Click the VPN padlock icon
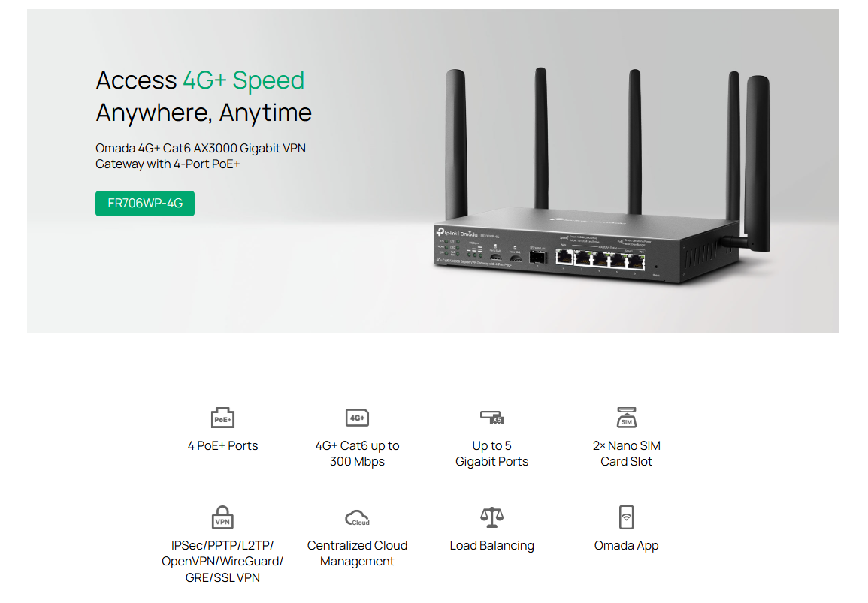868x603 pixels. [222, 517]
